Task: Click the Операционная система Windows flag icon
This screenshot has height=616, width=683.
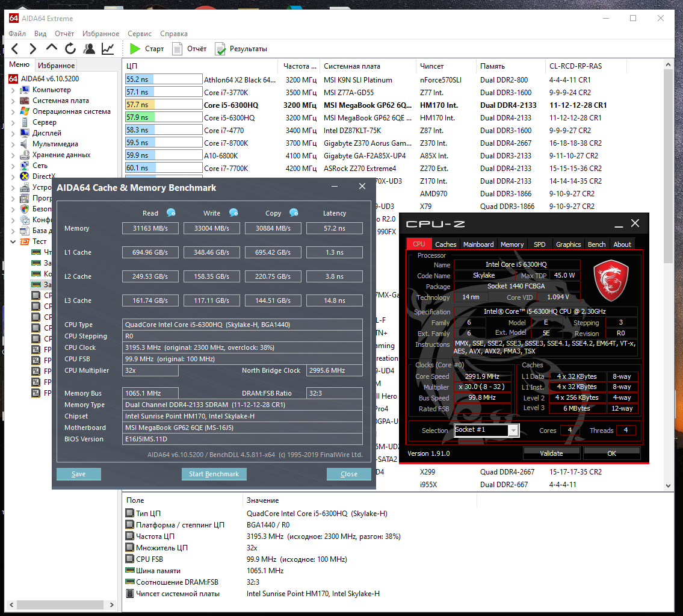Action: [x=25, y=111]
